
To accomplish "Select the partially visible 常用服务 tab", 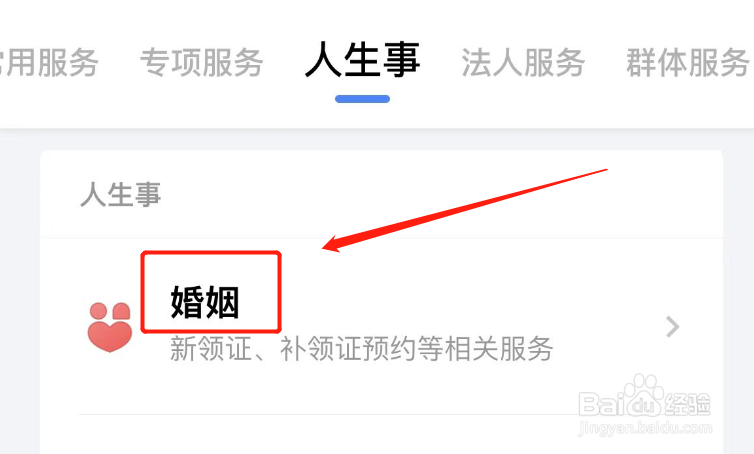I will point(48,63).
